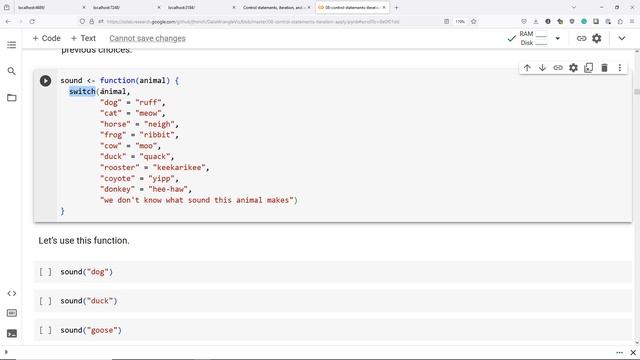Mirror cell in tab icon
Viewport: 640px width, 360px height.
[589, 68]
